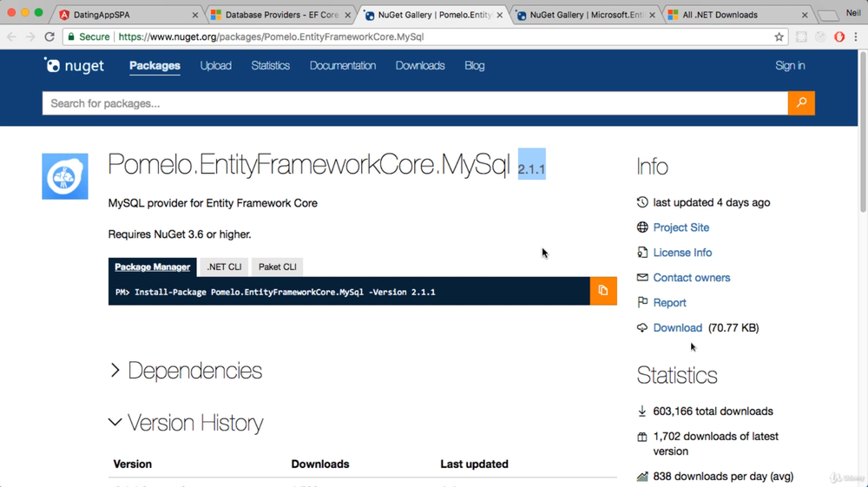
Task: Copy the install command with orange copy icon
Action: (603, 291)
